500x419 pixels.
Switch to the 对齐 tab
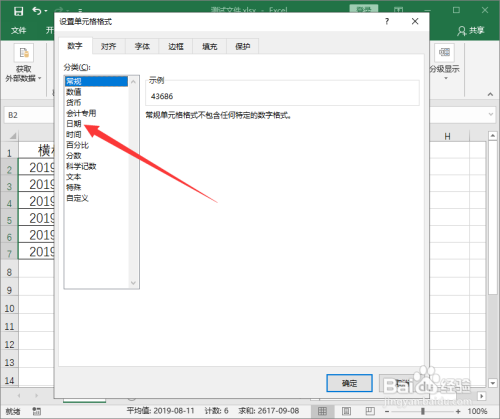tap(109, 46)
